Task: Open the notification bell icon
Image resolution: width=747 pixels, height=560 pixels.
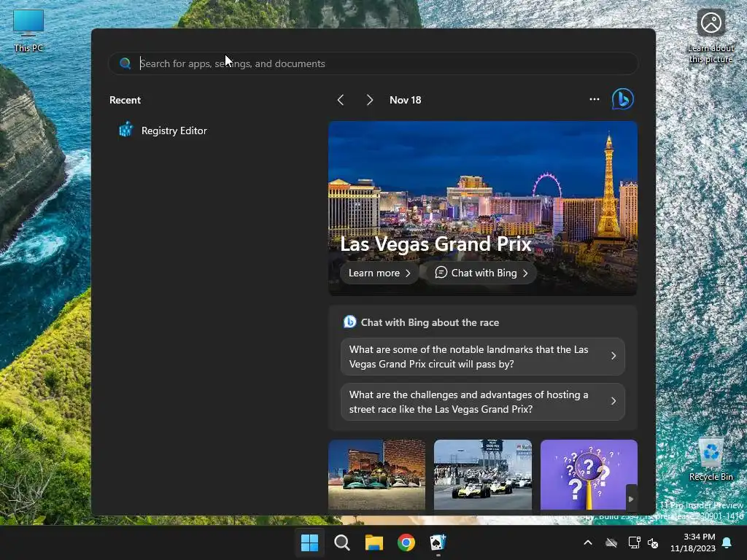Action: click(x=727, y=542)
